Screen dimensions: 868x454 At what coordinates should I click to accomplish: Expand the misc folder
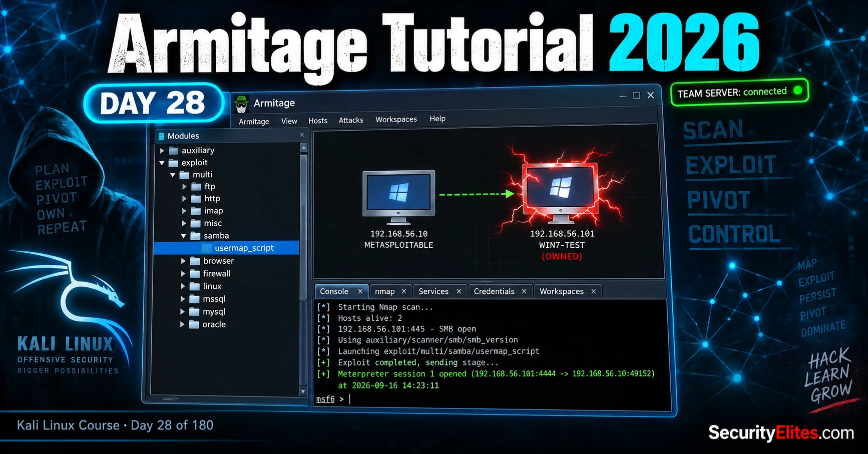pos(184,223)
